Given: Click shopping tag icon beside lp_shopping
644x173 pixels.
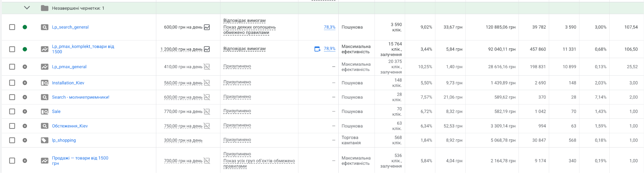Looking at the screenshot, I should 45,140.
